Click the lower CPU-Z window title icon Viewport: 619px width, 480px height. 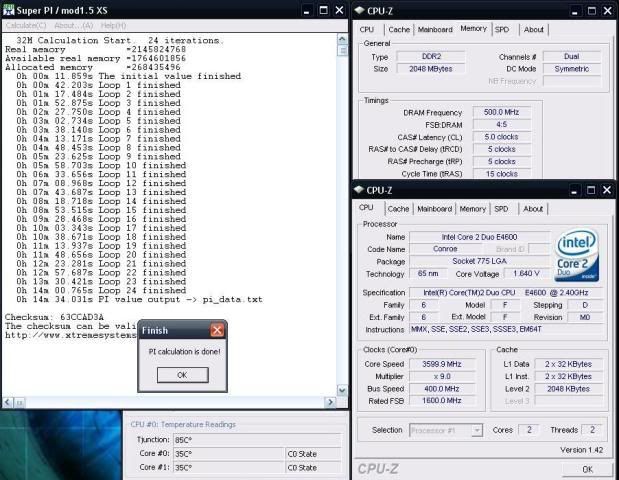358,189
